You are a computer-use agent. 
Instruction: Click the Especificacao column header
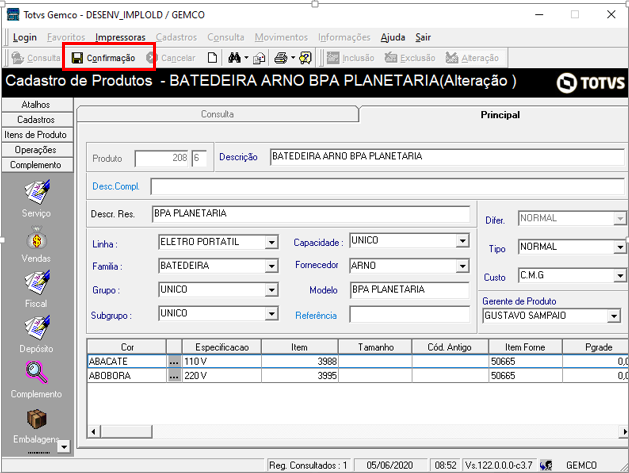[222, 347]
